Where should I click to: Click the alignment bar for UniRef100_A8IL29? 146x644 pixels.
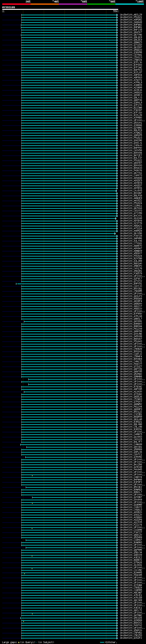(x=70, y=15)
